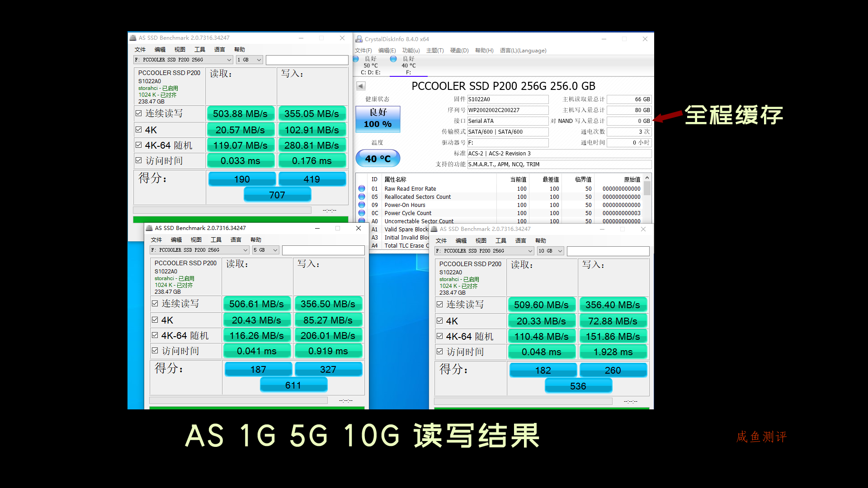This screenshot has height=488, width=868.
Task: Toggle 4K-64 随机 checkbox in the 5 GB window
Action: pyautogui.click(x=155, y=335)
